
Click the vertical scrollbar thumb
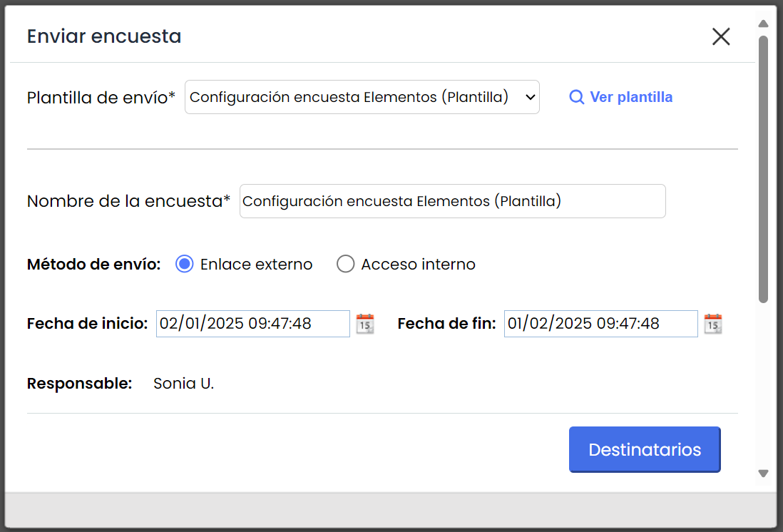[763, 168]
